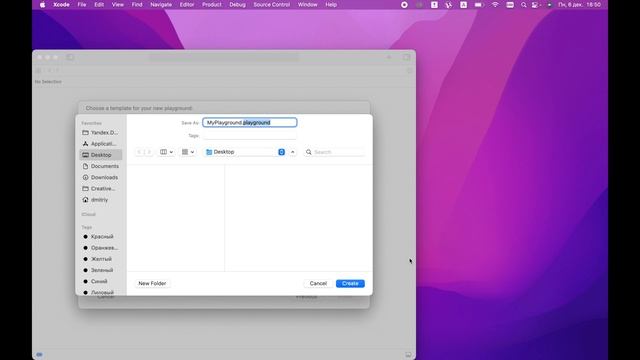Click the battery status icon
The height and width of the screenshot is (360, 640).
[x=478, y=5]
